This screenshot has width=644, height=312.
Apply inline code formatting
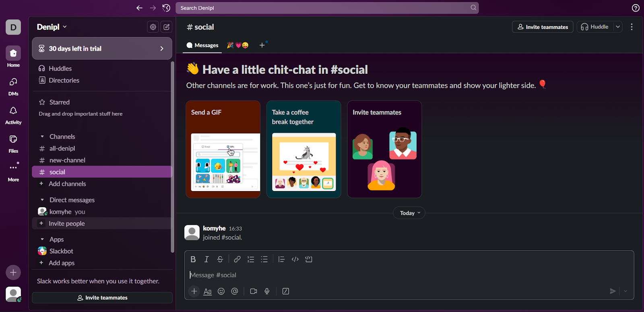[295, 259]
